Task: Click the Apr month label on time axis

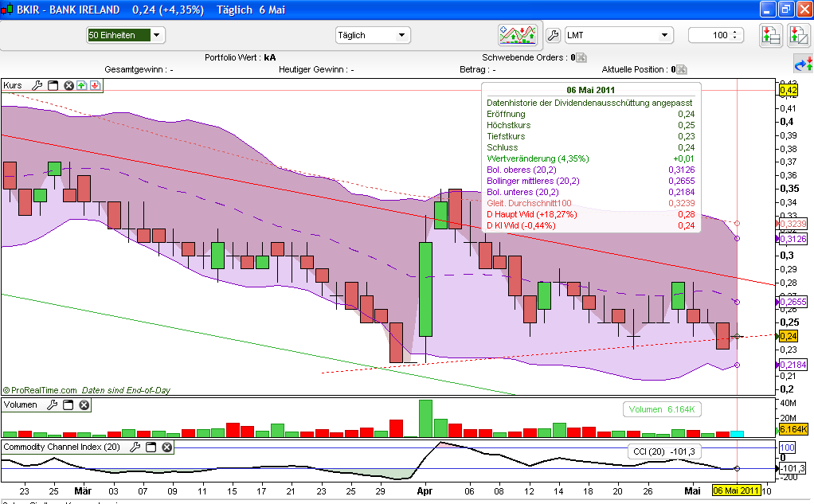Action: tap(425, 491)
